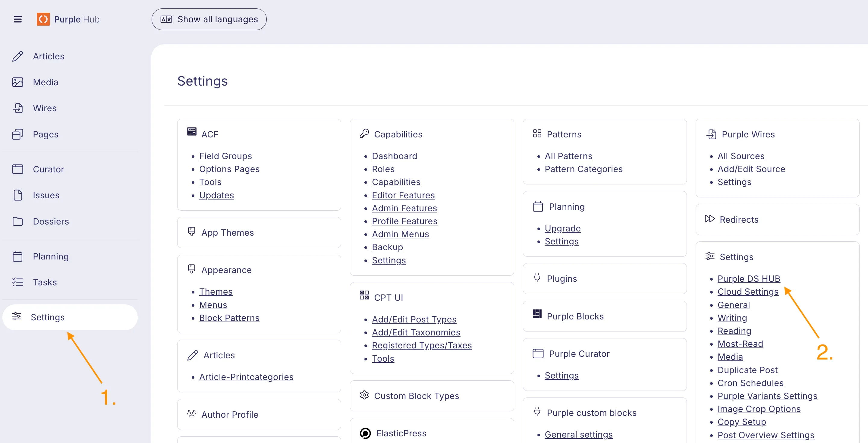Screen dimensions: 868x443
Task: Open the App Themes card
Action: (x=259, y=232)
